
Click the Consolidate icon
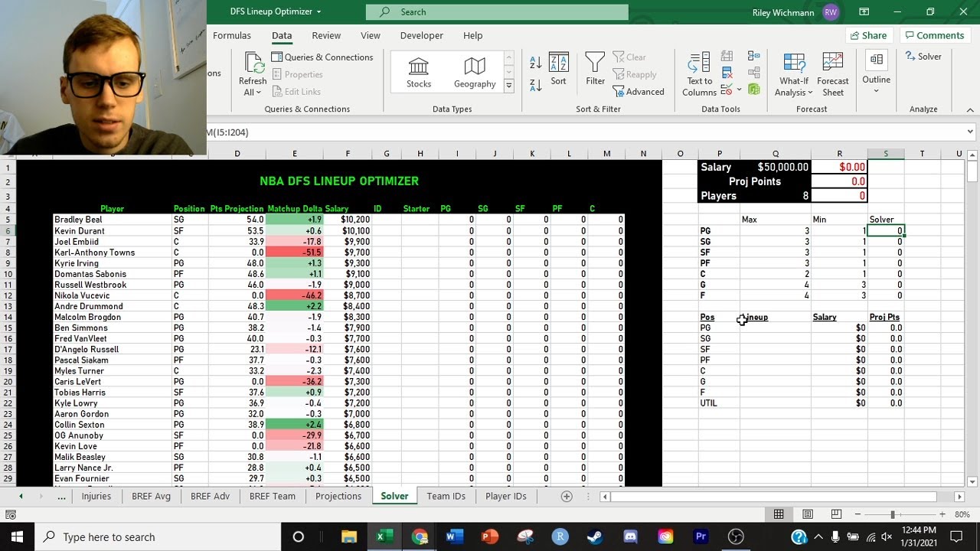click(x=754, y=57)
